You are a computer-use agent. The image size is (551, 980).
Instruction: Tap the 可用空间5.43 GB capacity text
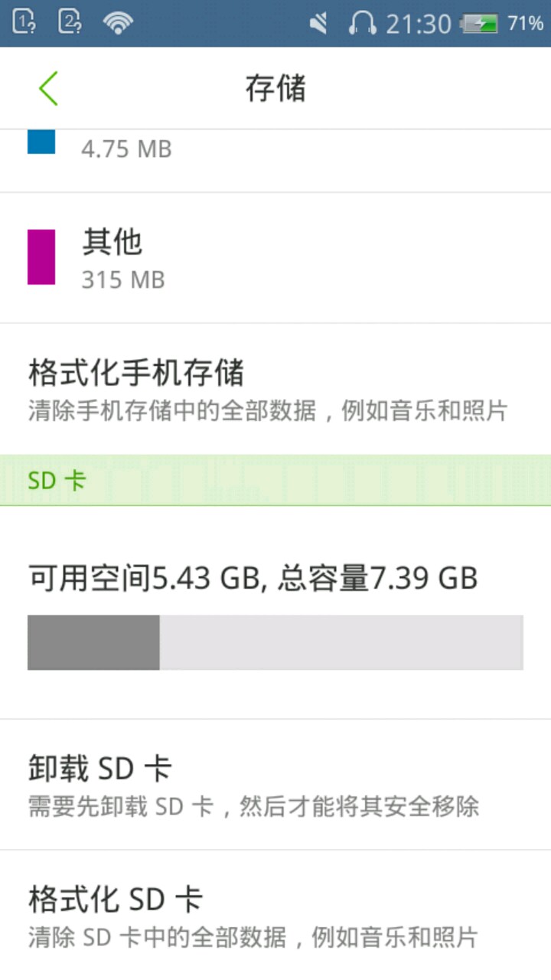[253, 578]
